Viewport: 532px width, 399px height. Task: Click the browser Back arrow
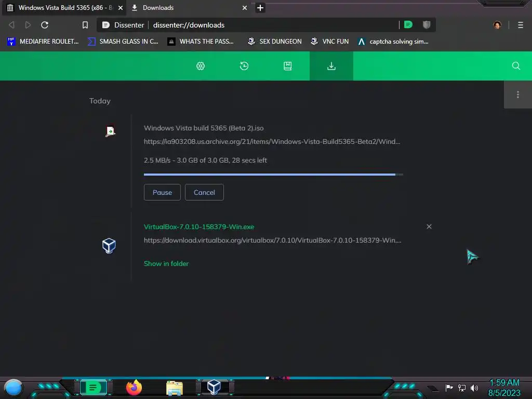point(11,25)
